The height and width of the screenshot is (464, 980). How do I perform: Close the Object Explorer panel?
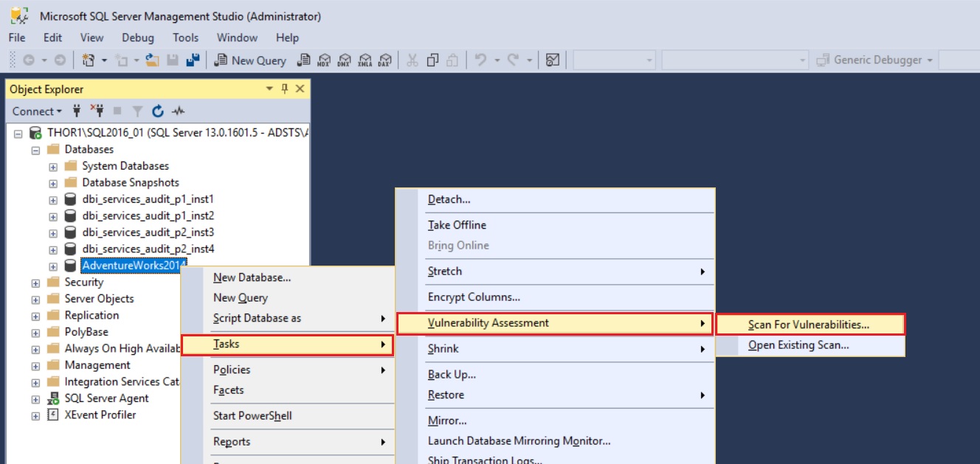tap(300, 89)
